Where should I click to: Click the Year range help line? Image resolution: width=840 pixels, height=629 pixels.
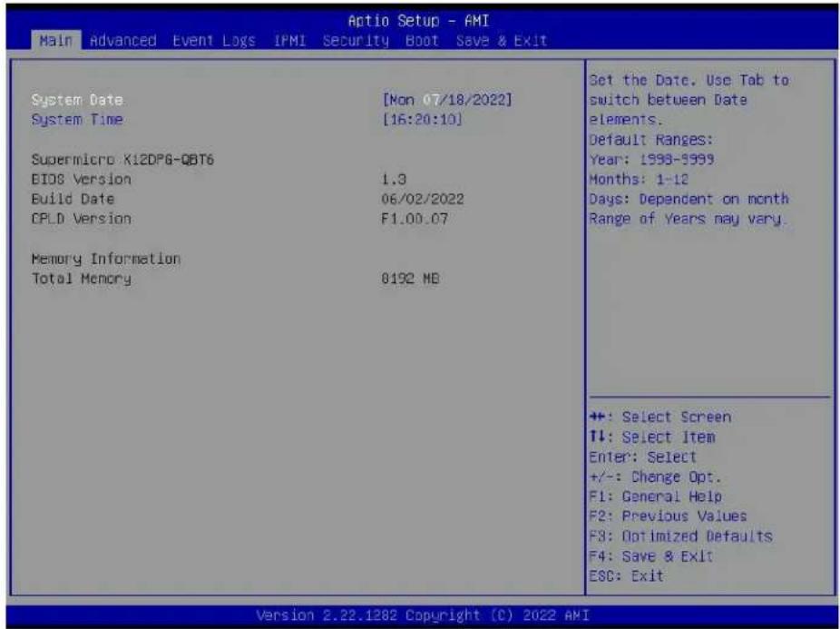(651, 160)
